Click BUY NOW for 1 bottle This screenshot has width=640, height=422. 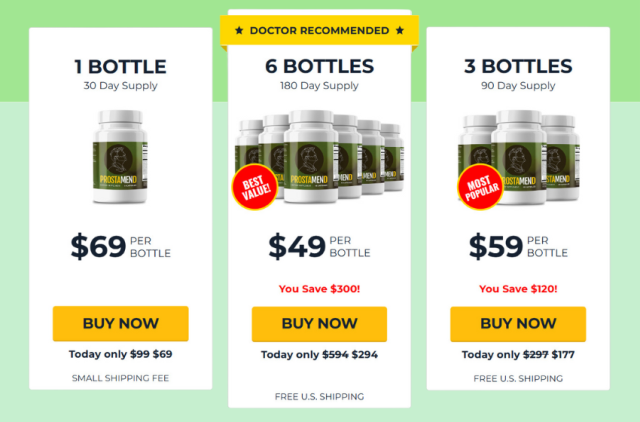[x=120, y=323]
